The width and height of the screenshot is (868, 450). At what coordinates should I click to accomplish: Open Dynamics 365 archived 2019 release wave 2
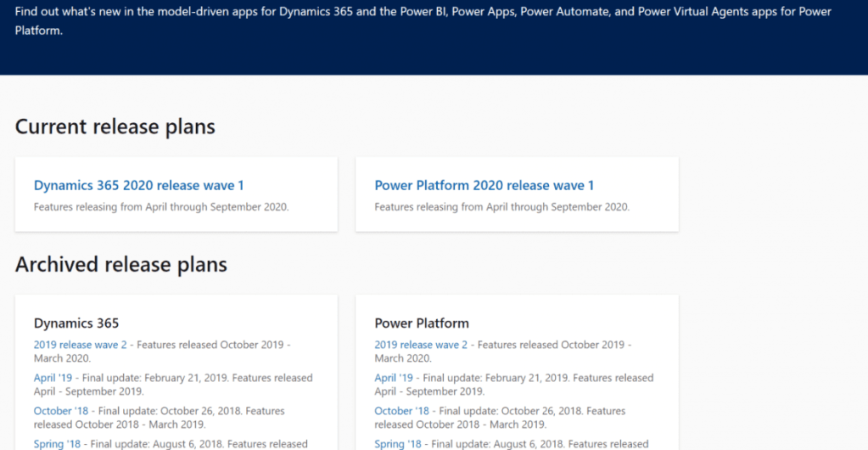pyautogui.click(x=80, y=345)
